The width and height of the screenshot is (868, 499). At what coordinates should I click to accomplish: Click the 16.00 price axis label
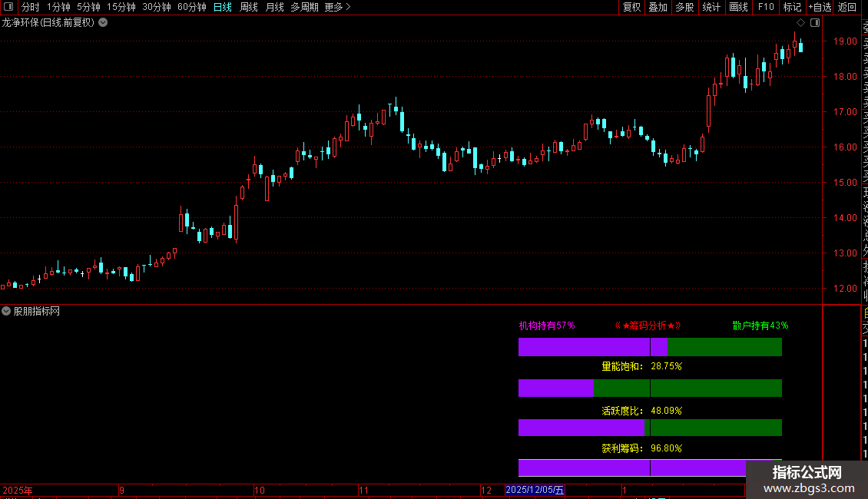pyautogui.click(x=845, y=147)
